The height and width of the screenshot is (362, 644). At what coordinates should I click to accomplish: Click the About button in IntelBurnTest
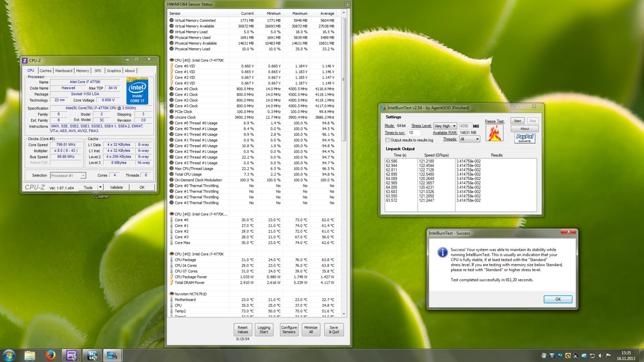pos(525,128)
